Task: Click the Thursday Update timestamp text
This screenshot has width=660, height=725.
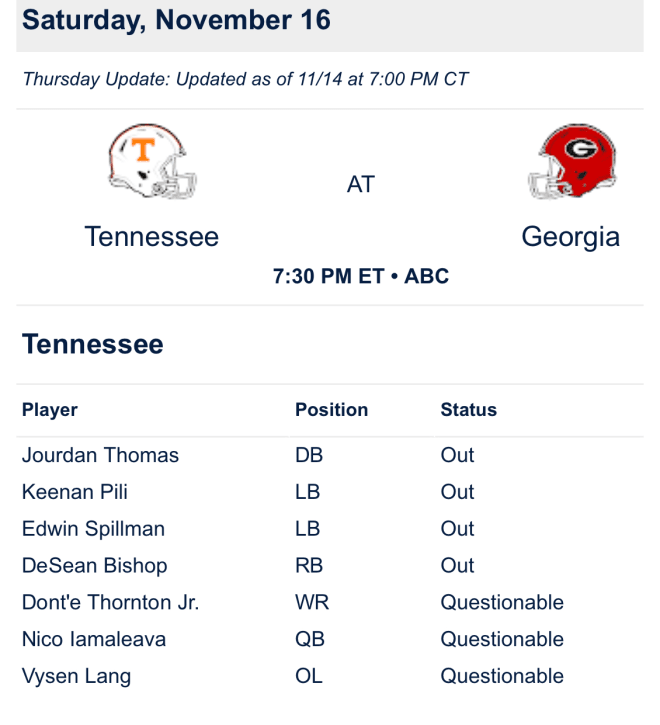Action: pyautogui.click(x=245, y=79)
